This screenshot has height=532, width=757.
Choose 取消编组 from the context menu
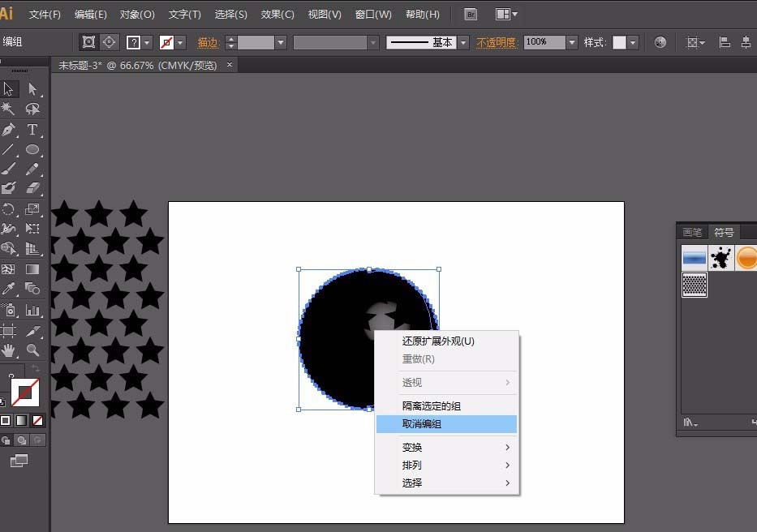click(x=423, y=423)
